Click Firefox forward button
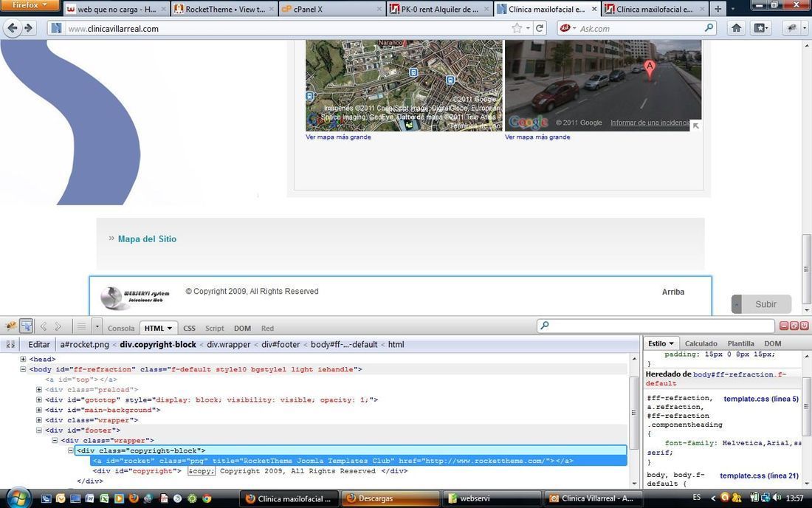The image size is (812, 508). click(x=29, y=28)
